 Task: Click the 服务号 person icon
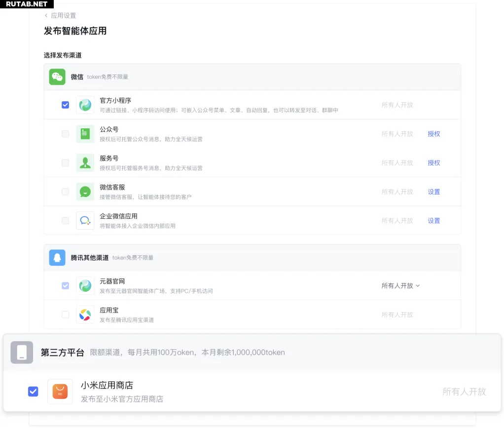[x=85, y=163]
